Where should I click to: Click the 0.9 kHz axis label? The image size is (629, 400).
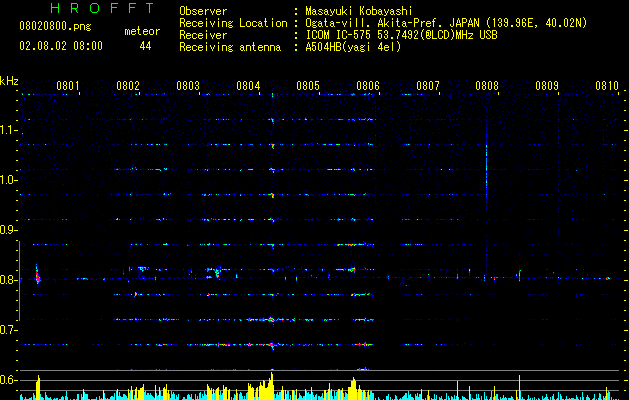click(8, 230)
